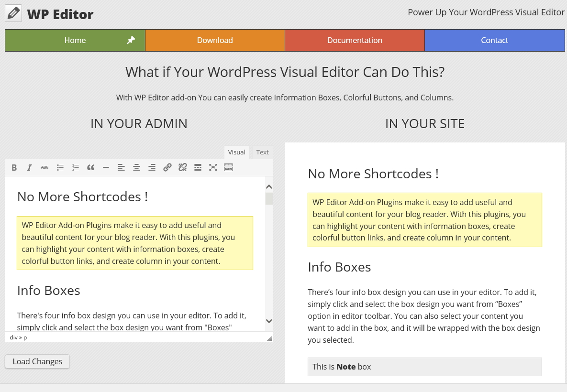Insert a numbered list
Viewport: 567px width, 392px height.
75,168
